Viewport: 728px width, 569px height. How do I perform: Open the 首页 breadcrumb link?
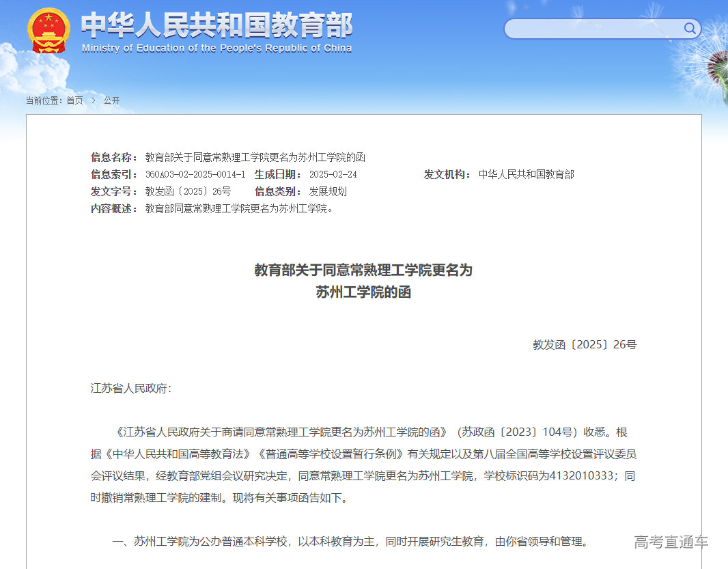click(74, 100)
